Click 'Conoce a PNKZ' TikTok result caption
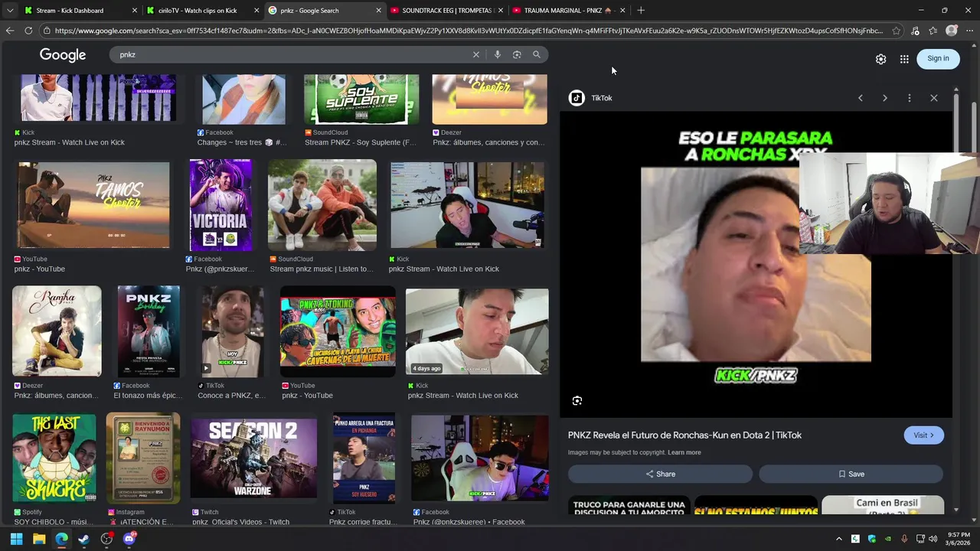This screenshot has height=551, width=980. tap(231, 396)
